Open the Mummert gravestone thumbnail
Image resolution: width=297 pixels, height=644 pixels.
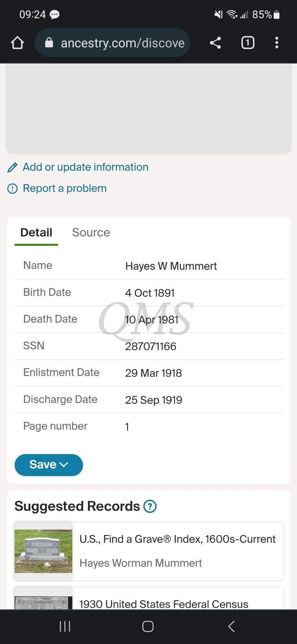[x=43, y=551]
